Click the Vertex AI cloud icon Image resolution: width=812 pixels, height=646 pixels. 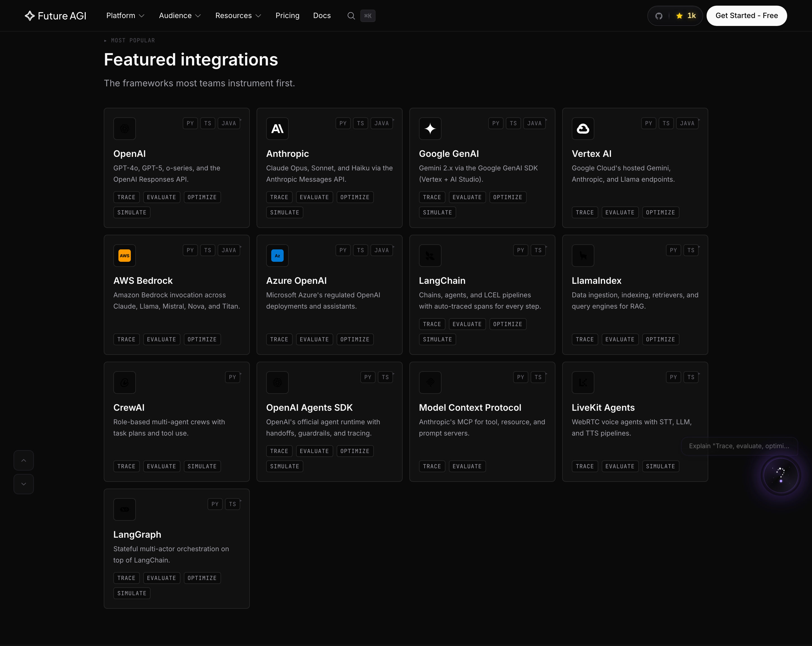583,129
